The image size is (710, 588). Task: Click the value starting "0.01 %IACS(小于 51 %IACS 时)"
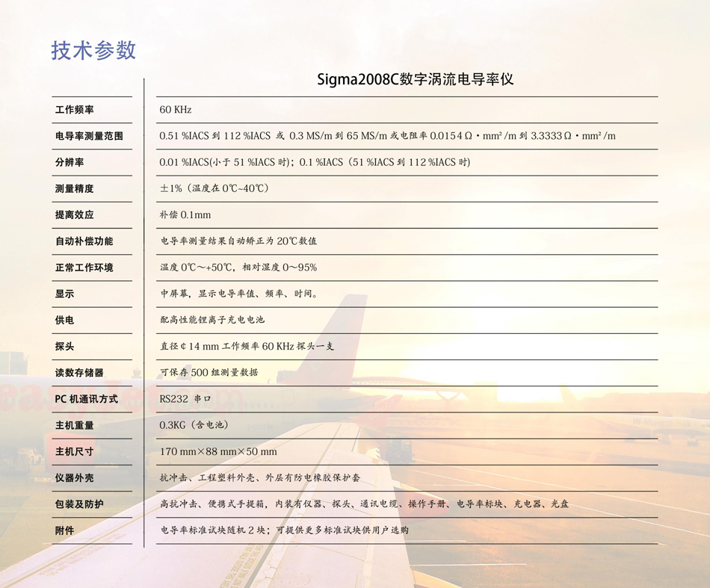point(315,162)
